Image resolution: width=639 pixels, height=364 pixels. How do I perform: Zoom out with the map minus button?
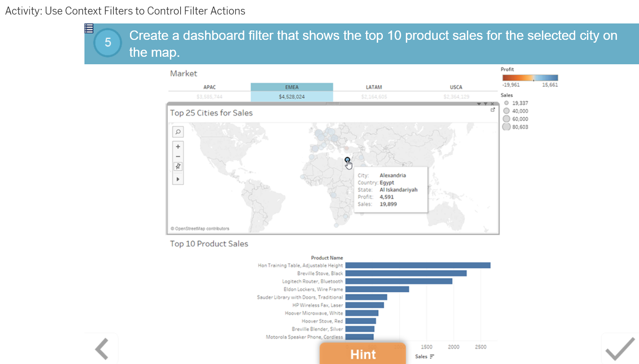178,157
